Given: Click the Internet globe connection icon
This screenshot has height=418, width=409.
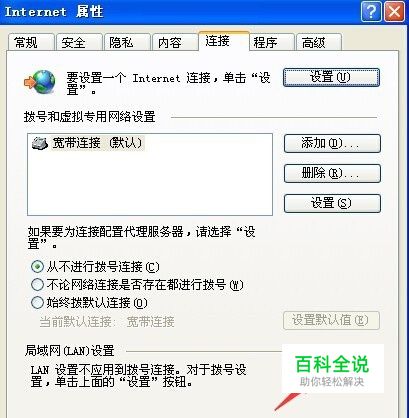Looking at the screenshot, I should (40, 82).
